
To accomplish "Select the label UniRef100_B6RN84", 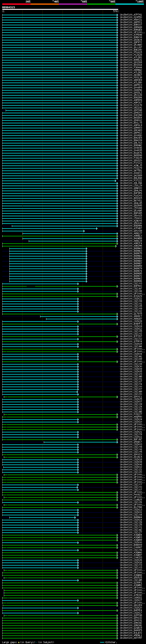I will pyautogui.click(x=131, y=259).
